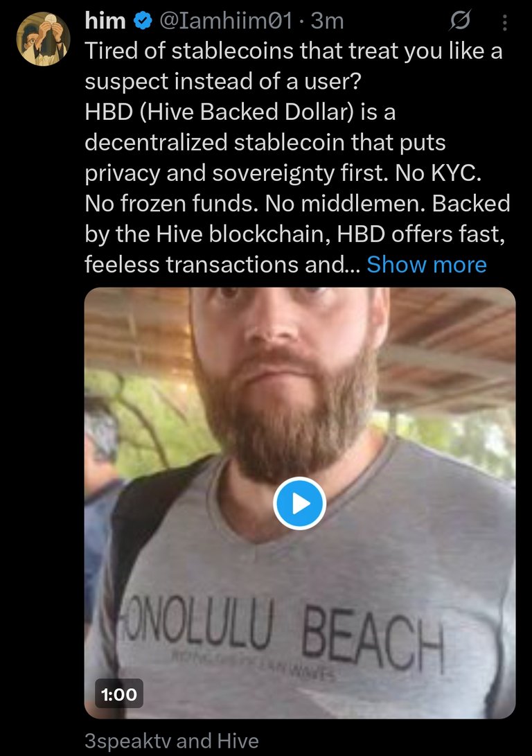Open the @Iamhiim01 handle
The width and height of the screenshot is (532, 756).
226,21
